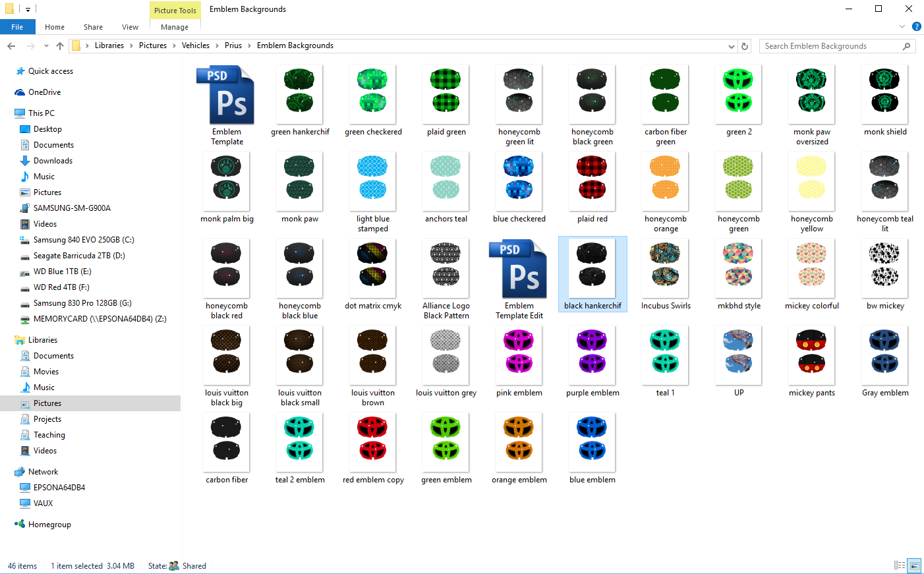
Task: Select Network in navigation pane
Action: (43, 472)
